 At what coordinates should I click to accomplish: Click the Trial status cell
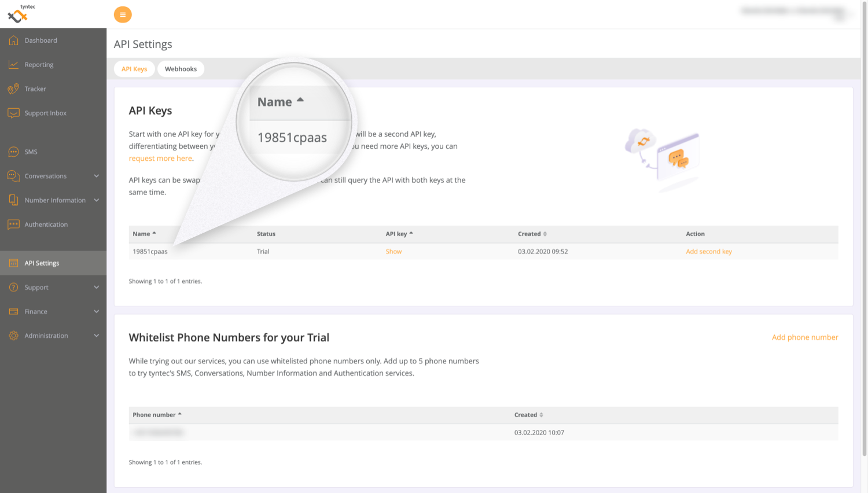[x=263, y=252]
